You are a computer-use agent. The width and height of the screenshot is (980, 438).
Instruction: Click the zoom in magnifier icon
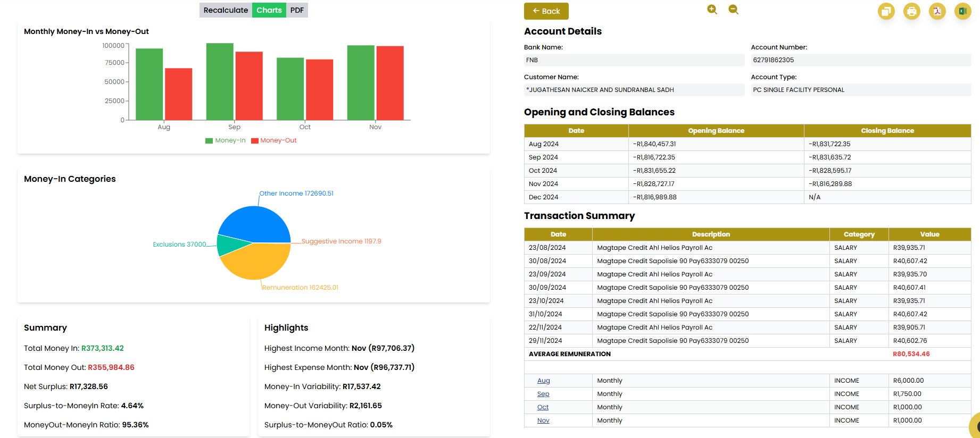tap(712, 10)
